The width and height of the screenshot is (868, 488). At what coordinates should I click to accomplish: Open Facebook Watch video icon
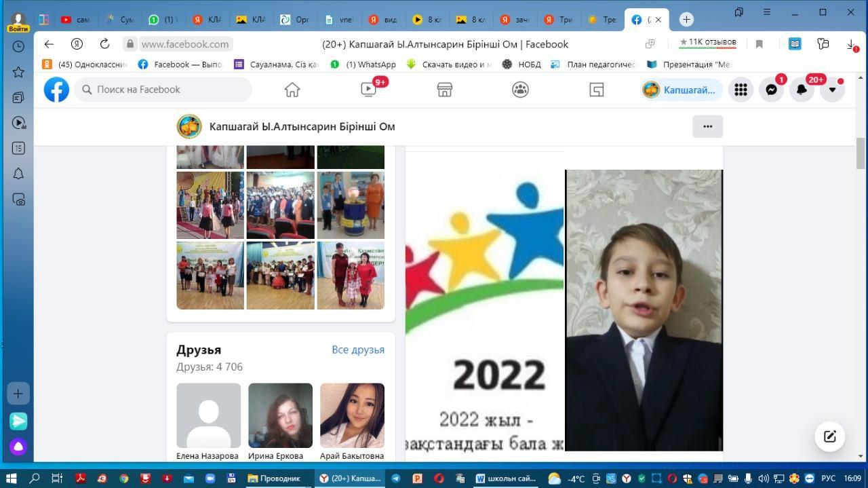tap(368, 90)
